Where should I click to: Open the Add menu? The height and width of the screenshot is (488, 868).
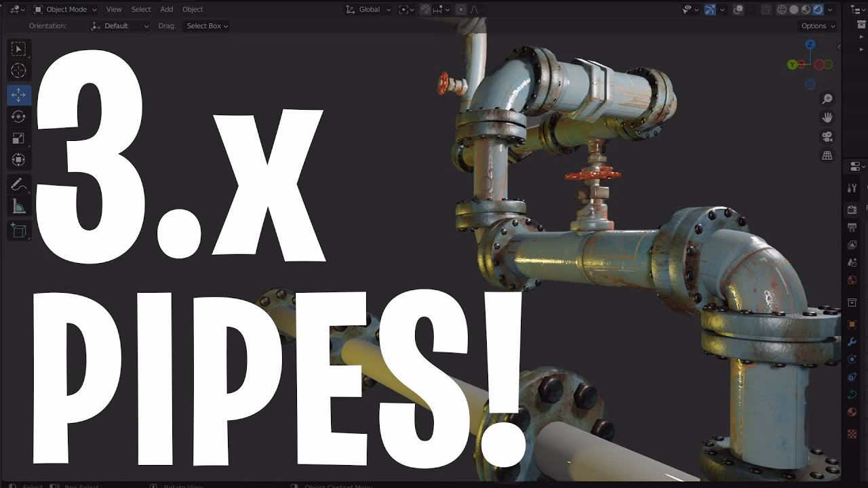tap(167, 9)
